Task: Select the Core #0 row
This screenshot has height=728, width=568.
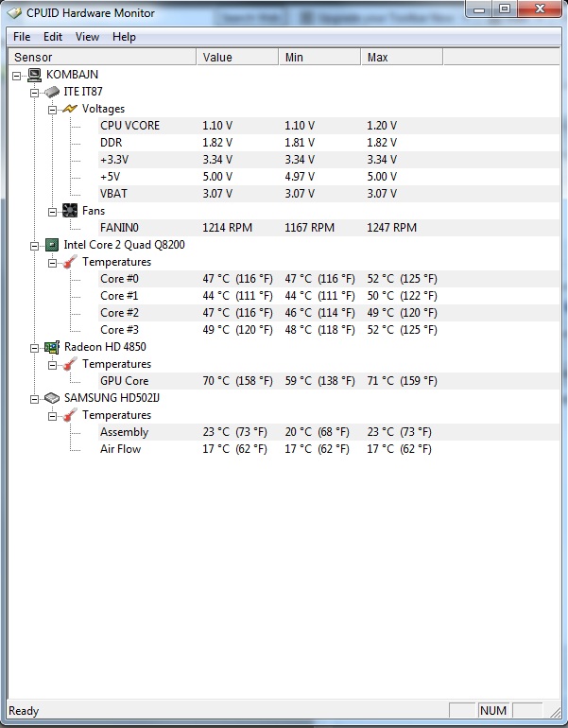Action: coord(329,279)
